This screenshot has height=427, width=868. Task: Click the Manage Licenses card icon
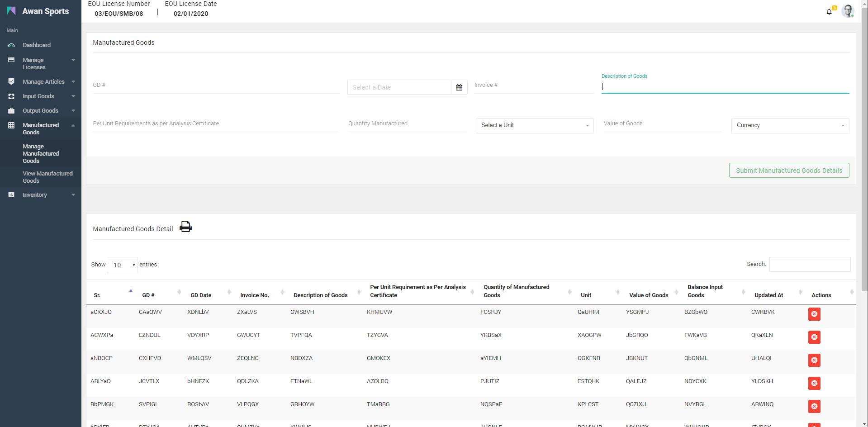(x=11, y=60)
